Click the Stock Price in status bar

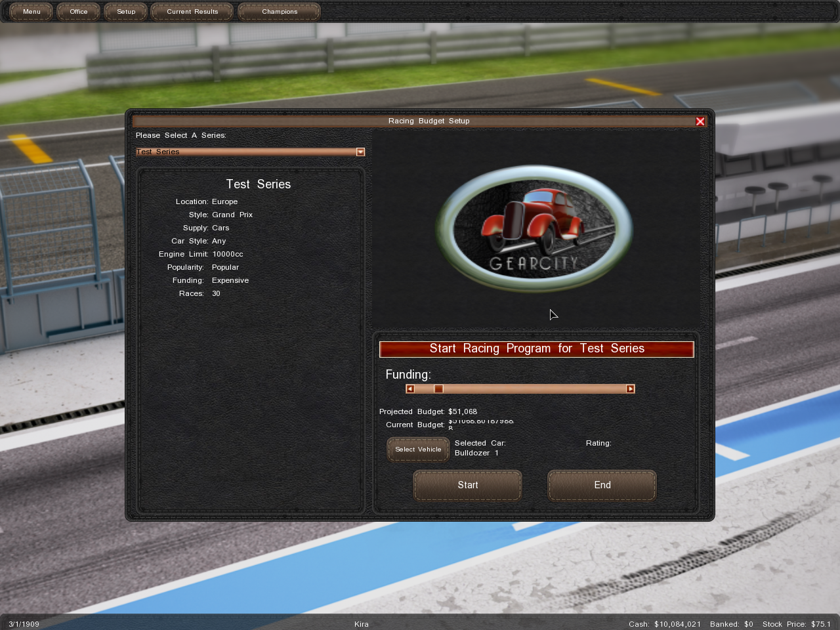[x=796, y=624]
